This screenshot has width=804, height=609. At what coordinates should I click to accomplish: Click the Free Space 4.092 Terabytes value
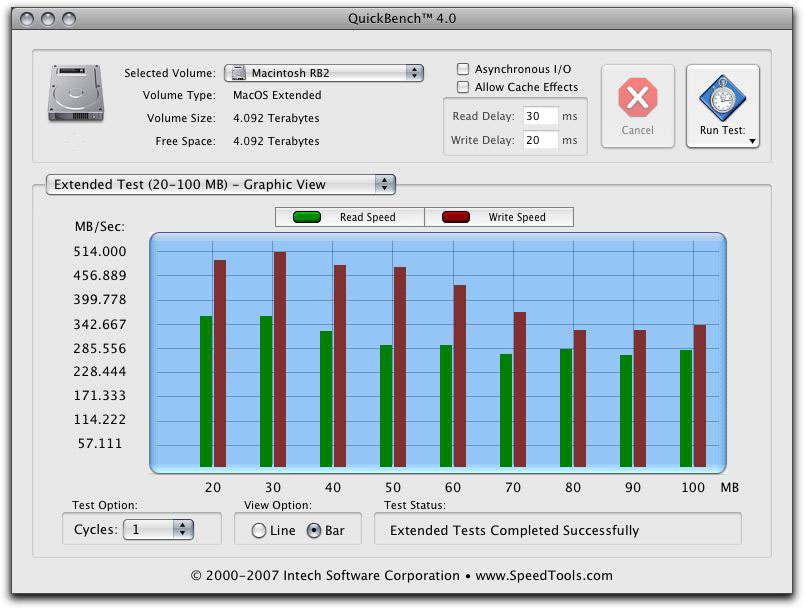(x=276, y=141)
